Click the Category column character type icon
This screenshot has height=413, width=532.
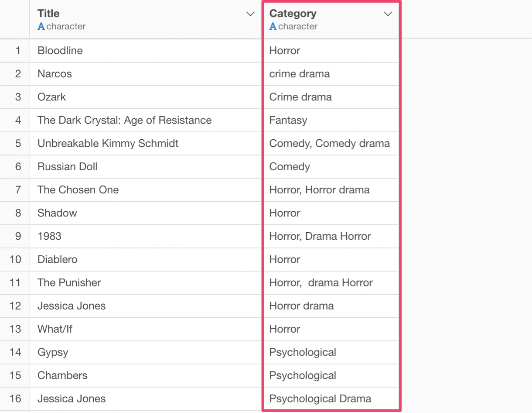pos(273,27)
